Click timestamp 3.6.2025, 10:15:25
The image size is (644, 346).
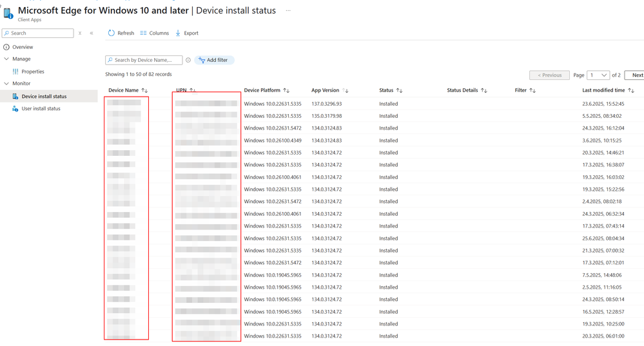pyautogui.click(x=601, y=140)
